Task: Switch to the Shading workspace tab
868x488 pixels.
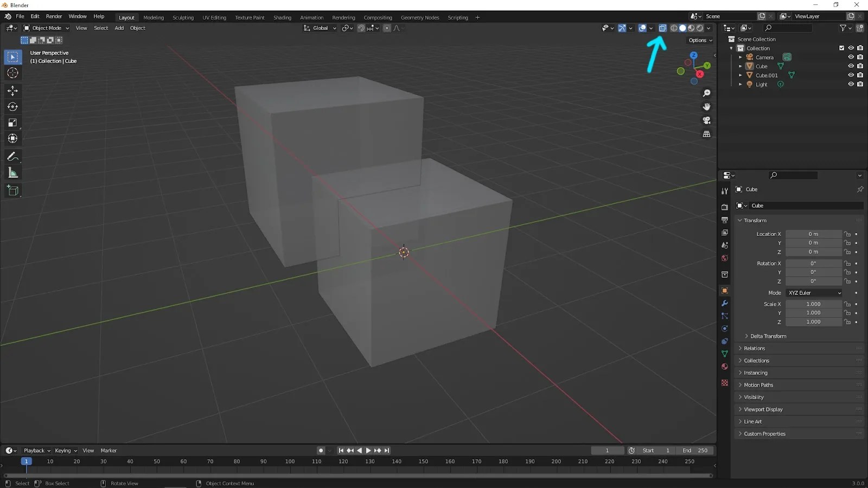Action: point(282,17)
